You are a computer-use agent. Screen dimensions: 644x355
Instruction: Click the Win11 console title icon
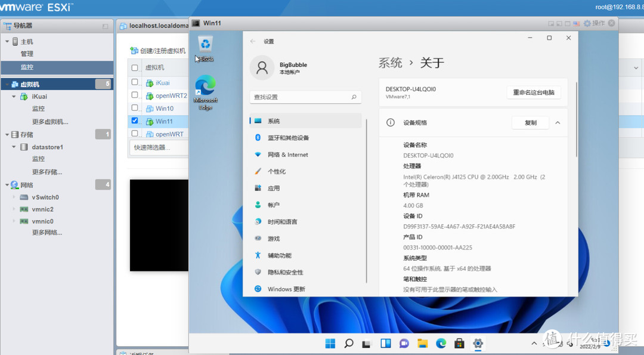point(196,23)
